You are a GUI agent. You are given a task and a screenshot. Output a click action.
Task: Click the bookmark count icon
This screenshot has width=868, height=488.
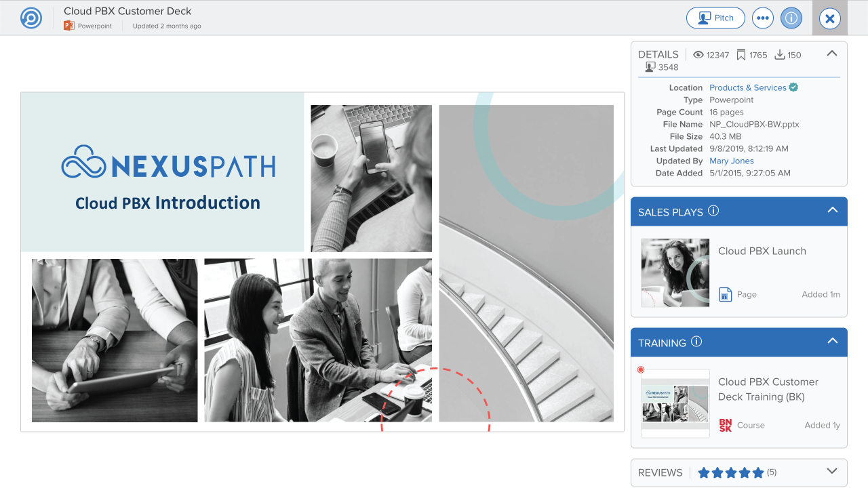(741, 55)
